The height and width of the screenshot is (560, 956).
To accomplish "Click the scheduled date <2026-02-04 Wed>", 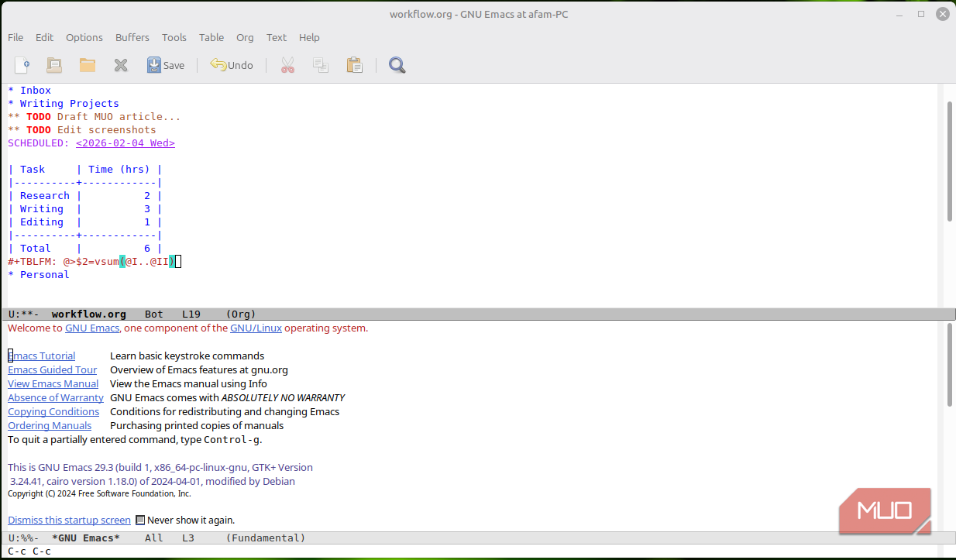I will pyautogui.click(x=126, y=143).
